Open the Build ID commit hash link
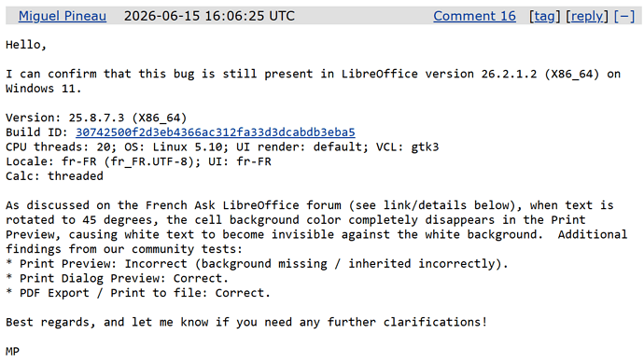Viewport: 644px width, 362px height. coord(216,132)
